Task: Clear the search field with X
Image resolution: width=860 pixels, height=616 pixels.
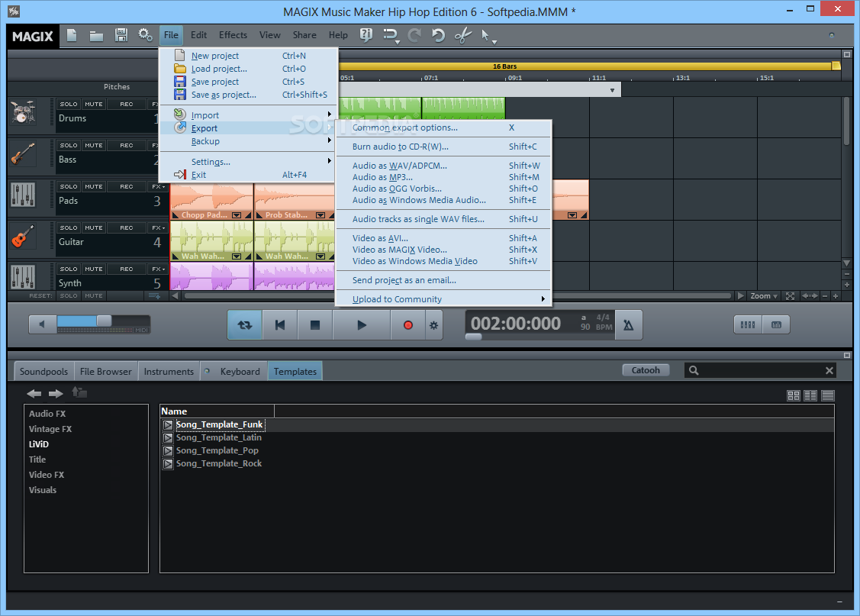Action: (829, 371)
